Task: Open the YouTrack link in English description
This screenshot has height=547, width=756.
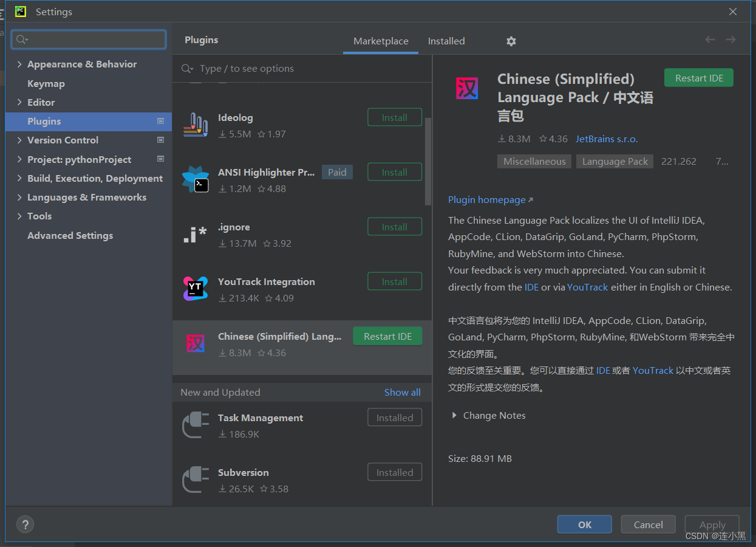Action: [x=587, y=287]
